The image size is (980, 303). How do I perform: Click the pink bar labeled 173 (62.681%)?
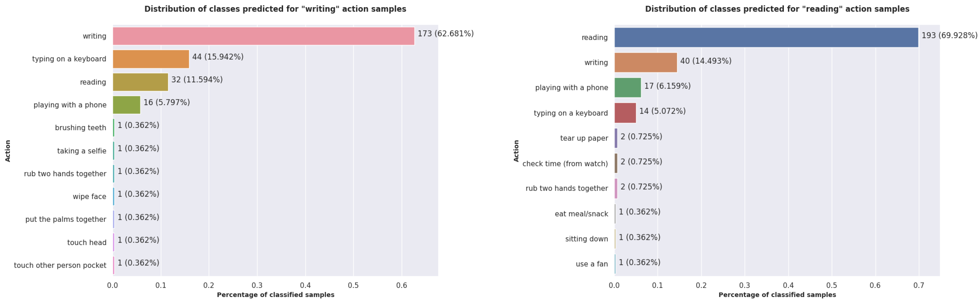point(263,36)
